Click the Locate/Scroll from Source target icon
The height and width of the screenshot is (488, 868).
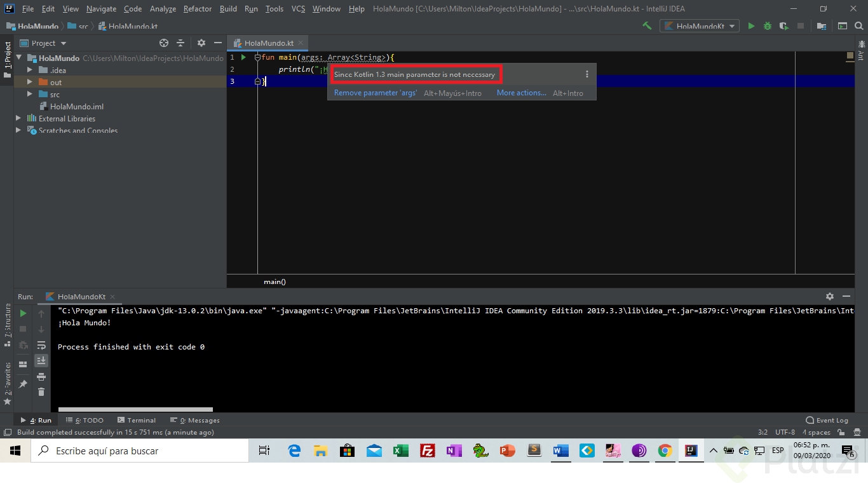(x=164, y=43)
